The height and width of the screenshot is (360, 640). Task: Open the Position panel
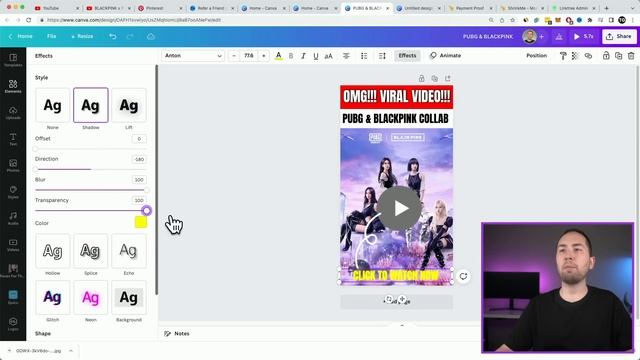(x=536, y=56)
